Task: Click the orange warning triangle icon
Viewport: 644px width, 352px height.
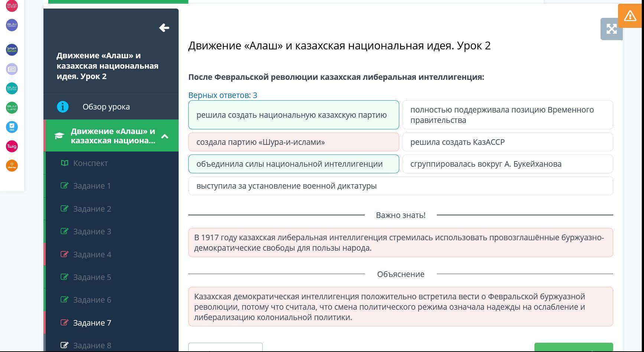Action: (x=630, y=16)
